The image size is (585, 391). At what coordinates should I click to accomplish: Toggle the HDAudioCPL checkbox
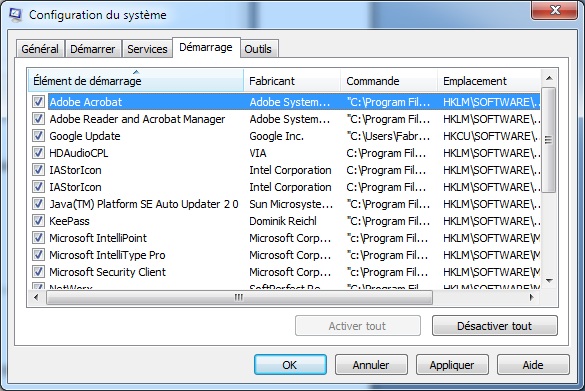pos(38,153)
